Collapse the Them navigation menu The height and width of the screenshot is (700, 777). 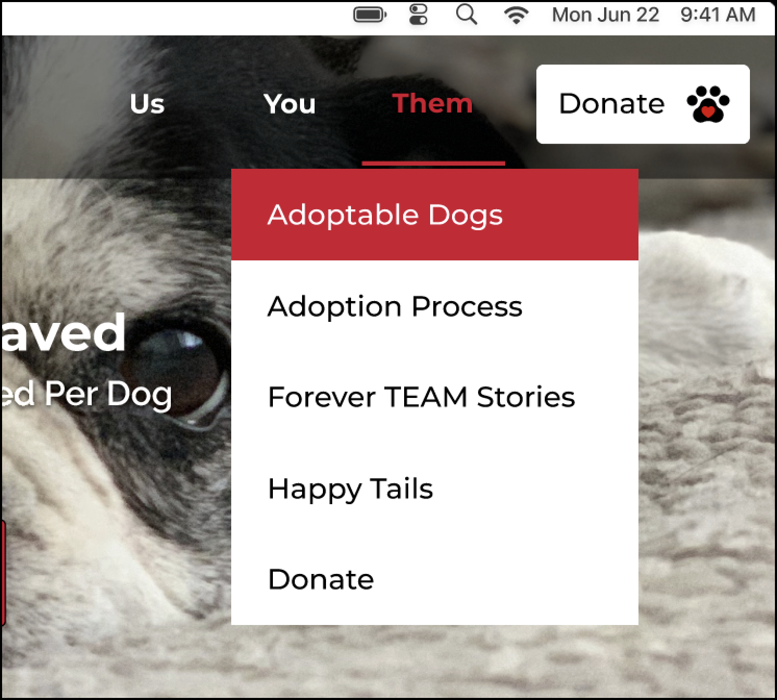[x=433, y=103]
